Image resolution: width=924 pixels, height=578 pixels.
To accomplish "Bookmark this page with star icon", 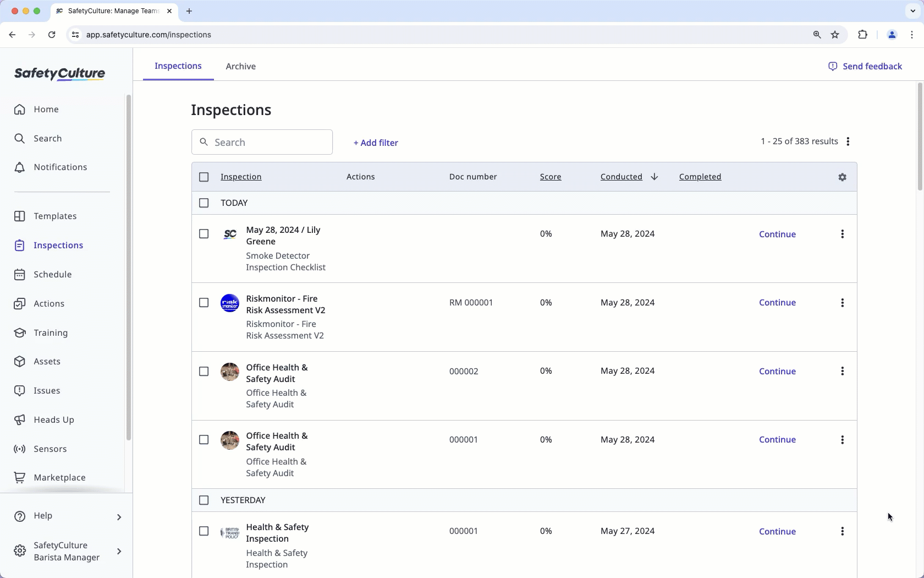I will pos(835,35).
